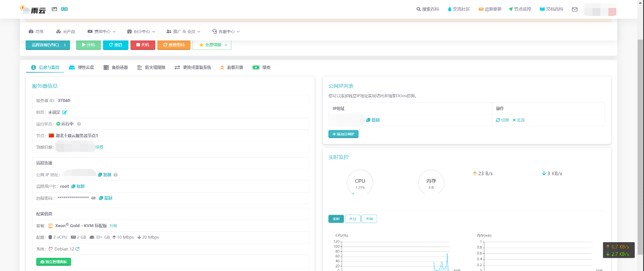
Task: Click the 3 KB/s download rate
Action: (552, 173)
